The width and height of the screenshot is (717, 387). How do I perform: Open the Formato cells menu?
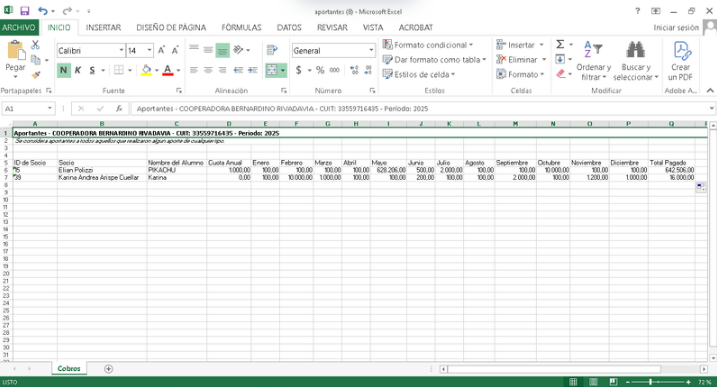520,74
